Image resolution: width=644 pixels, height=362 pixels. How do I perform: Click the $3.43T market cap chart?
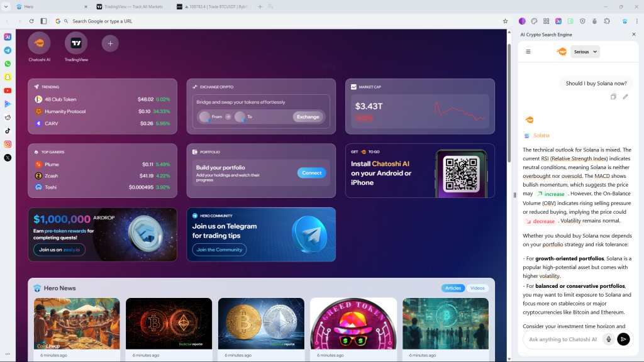460,111
